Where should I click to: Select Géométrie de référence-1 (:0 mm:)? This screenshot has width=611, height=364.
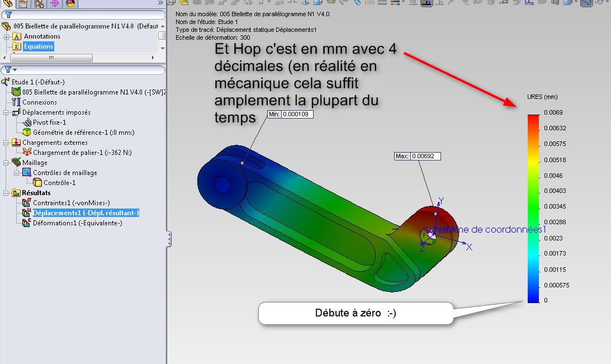point(84,133)
